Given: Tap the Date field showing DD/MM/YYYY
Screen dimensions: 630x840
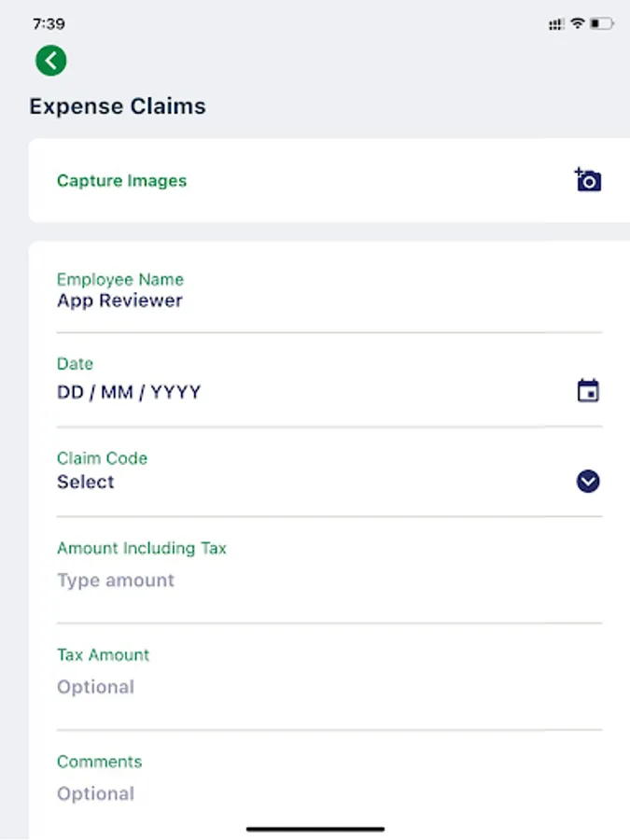Looking at the screenshot, I should 129,391.
